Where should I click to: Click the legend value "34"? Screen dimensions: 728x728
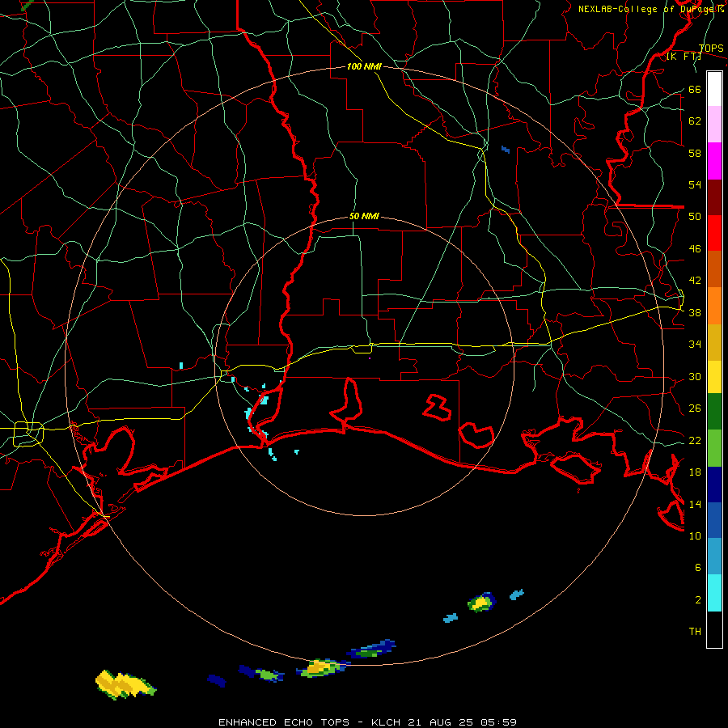tap(695, 344)
